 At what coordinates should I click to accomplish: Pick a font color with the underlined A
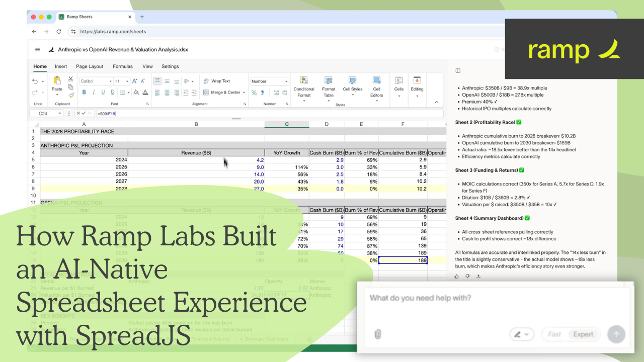pos(145,93)
